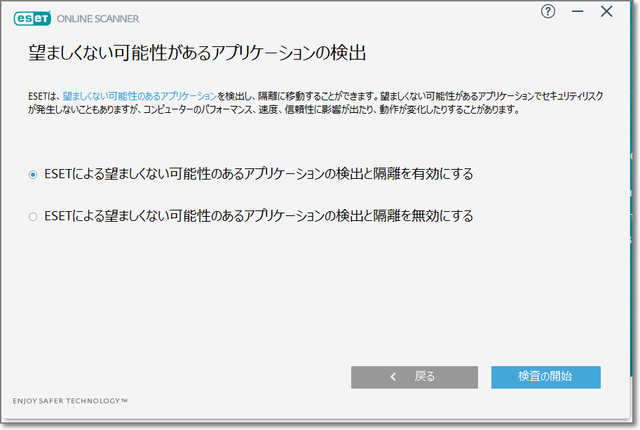Click the background window strip at right edge
The height and width of the screenshot is (430, 640).
coord(634,200)
